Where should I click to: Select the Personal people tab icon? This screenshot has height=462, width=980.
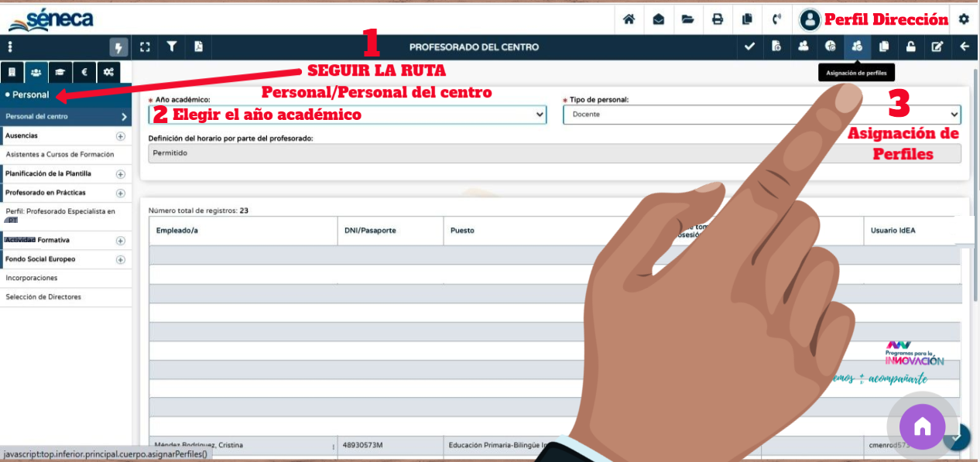coord(36,72)
